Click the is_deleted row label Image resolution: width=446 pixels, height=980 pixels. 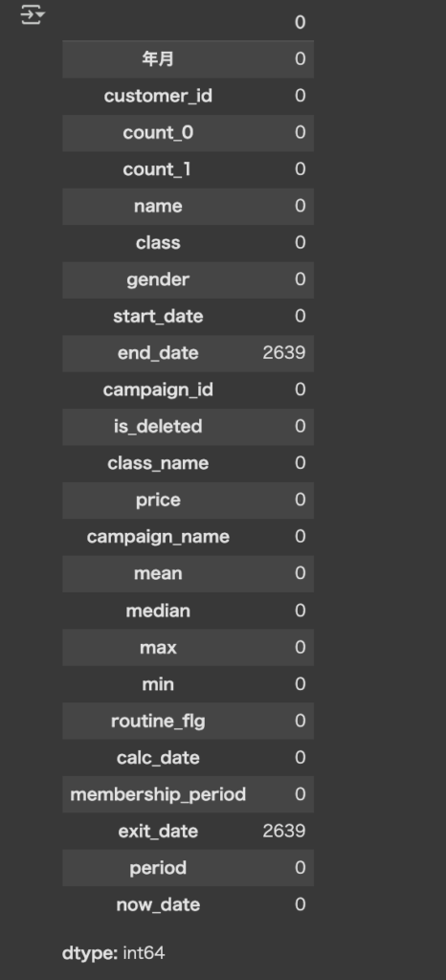tap(158, 426)
